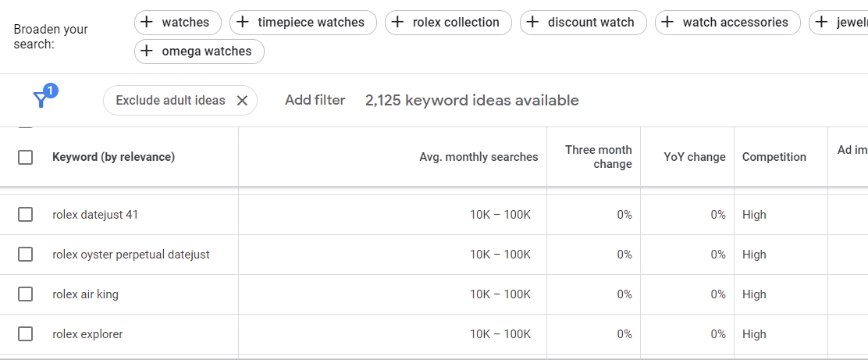Click YoY change for rolex explorer
The height and width of the screenshot is (360, 868).
tap(718, 334)
